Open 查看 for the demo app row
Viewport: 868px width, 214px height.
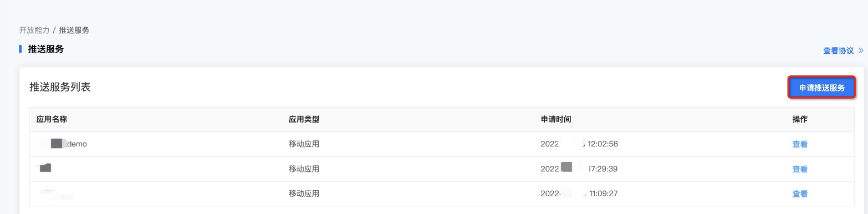[x=800, y=144]
